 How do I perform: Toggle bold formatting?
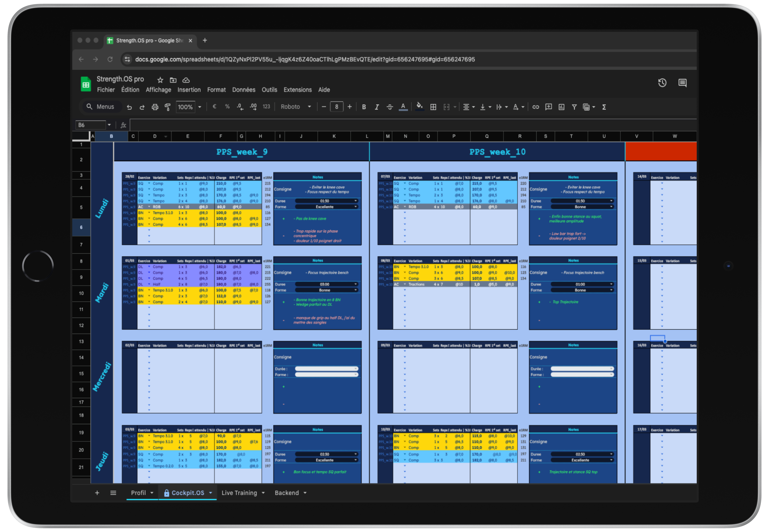(364, 107)
